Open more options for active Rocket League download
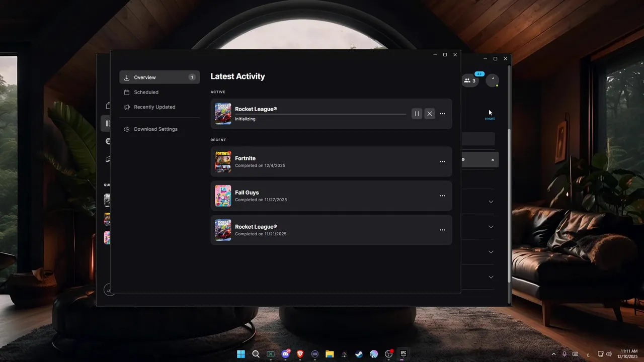The image size is (644, 362). 442,114
